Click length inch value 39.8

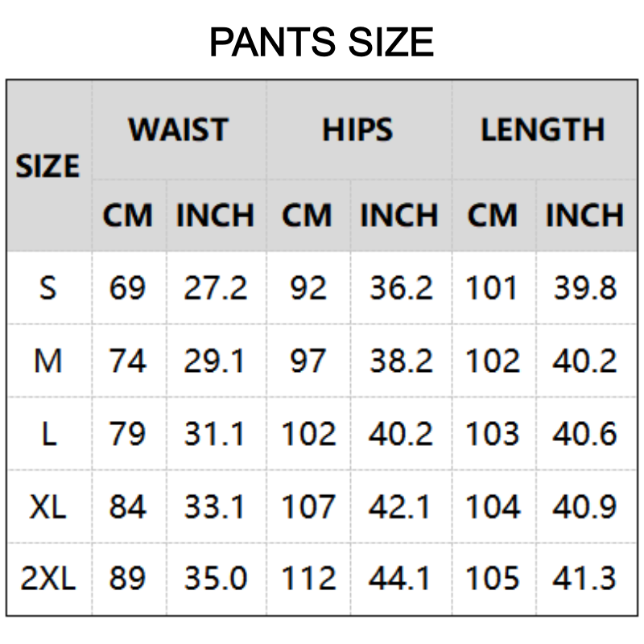[585, 287]
